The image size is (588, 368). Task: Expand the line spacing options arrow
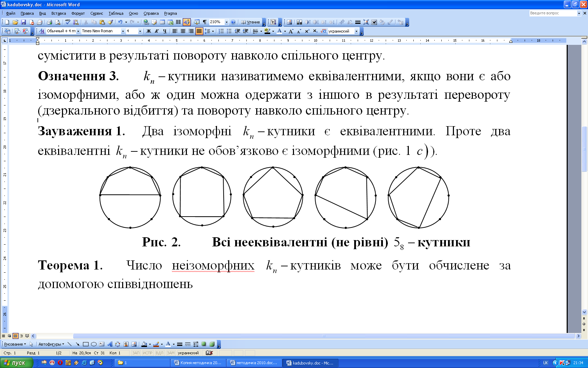(213, 31)
